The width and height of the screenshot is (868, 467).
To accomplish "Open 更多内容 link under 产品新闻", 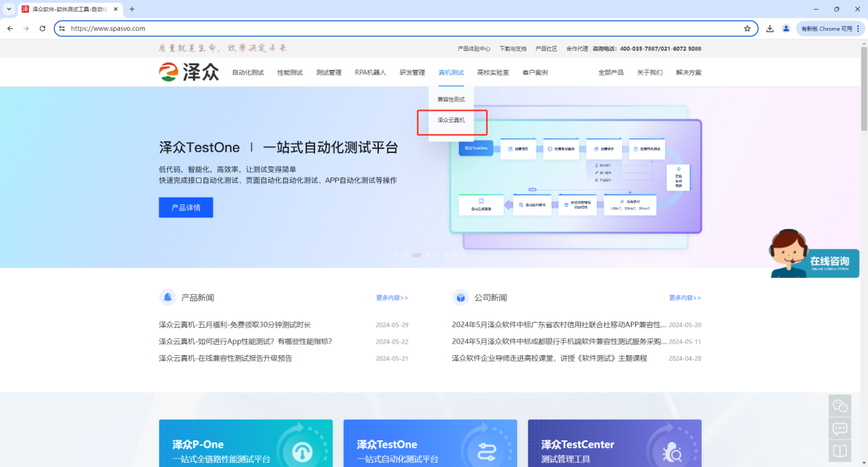I will 391,298.
